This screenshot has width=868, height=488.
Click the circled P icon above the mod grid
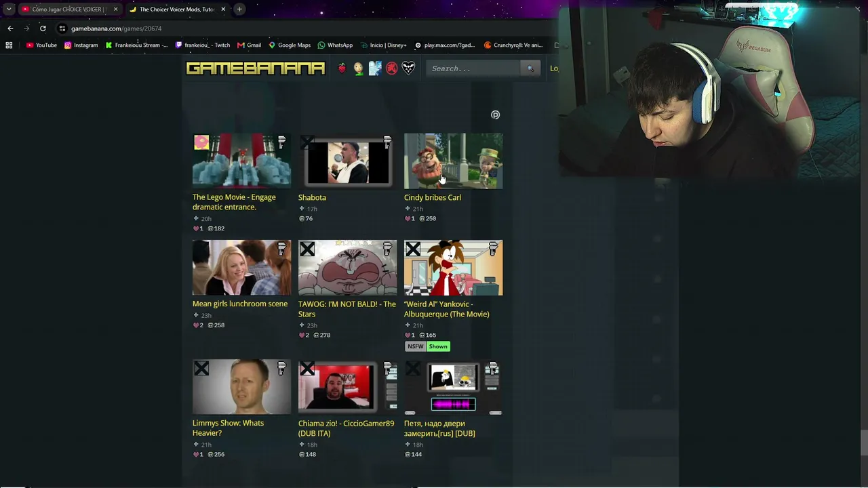click(495, 115)
